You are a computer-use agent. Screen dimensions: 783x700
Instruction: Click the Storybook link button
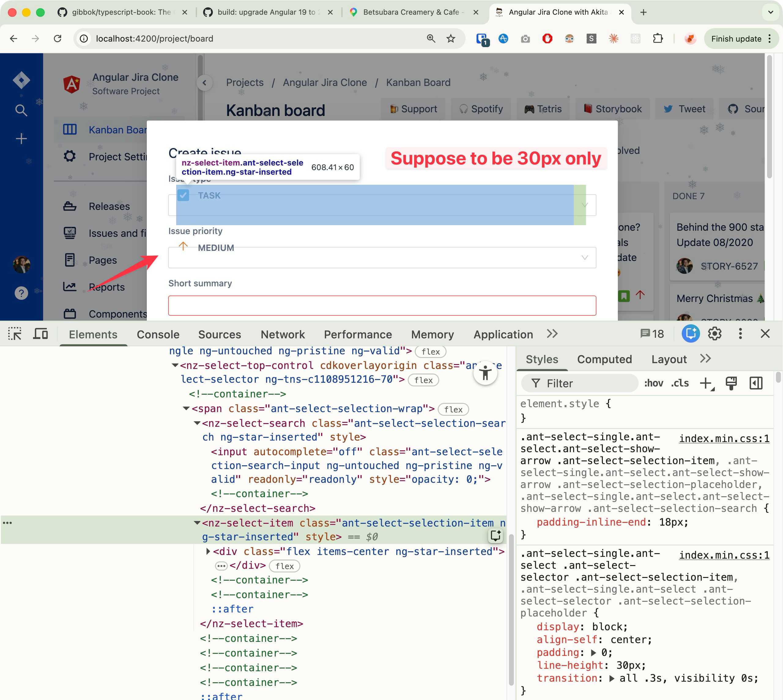coord(612,109)
